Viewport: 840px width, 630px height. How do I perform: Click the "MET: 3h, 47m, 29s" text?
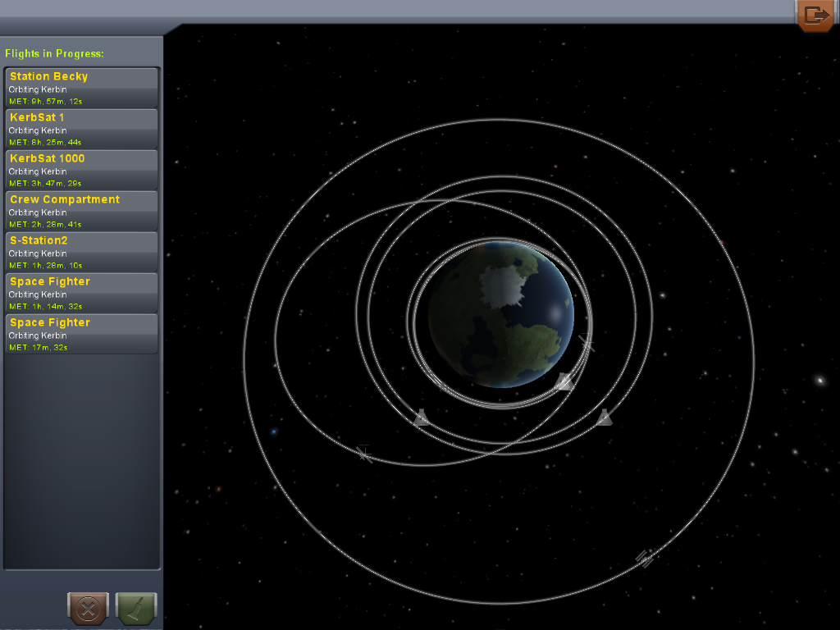[45, 183]
